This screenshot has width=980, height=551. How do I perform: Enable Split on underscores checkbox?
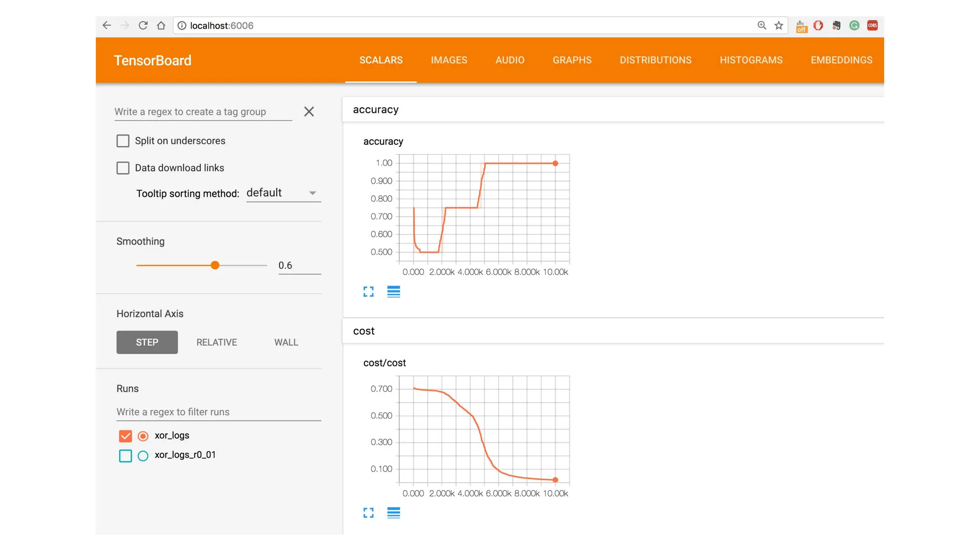pos(123,141)
